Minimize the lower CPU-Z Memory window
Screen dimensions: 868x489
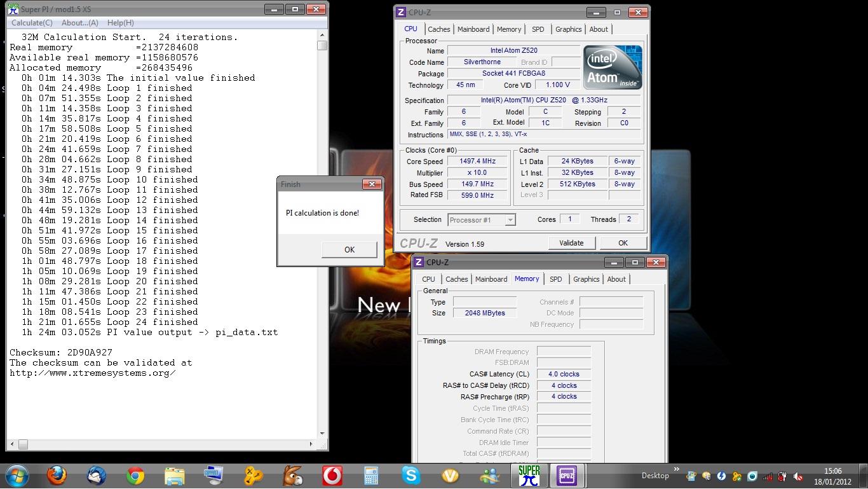pyautogui.click(x=613, y=262)
